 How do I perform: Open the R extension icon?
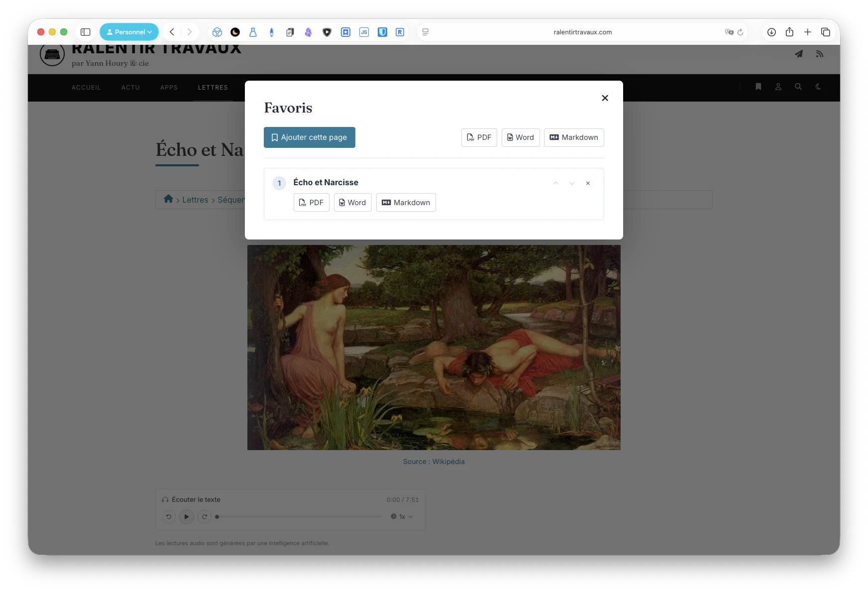[x=400, y=32]
